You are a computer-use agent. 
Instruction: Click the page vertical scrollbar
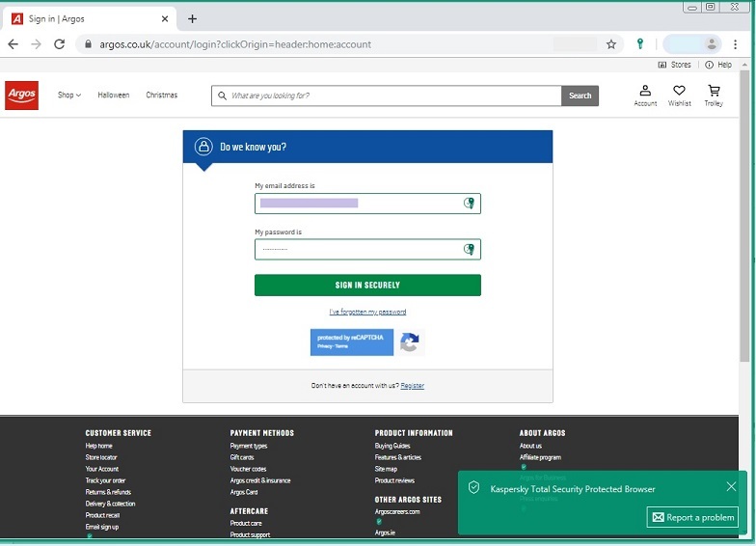pos(744,217)
